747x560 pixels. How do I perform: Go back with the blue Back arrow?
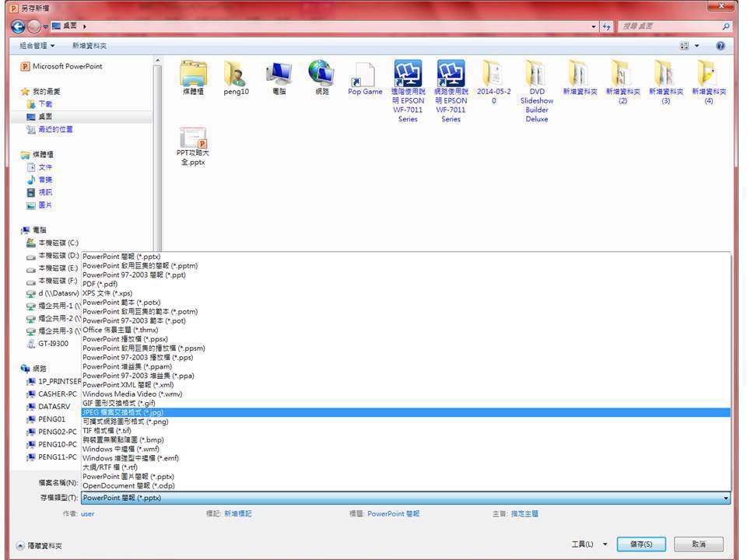(x=18, y=26)
